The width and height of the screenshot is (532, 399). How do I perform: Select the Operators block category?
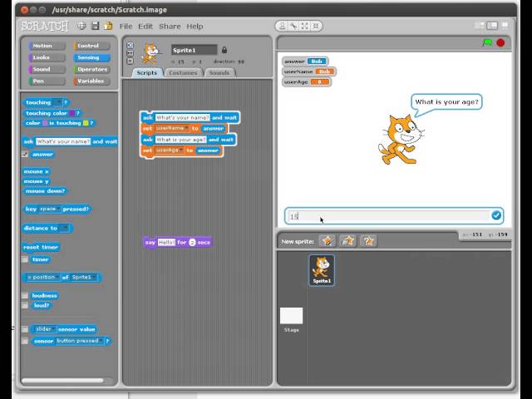91,69
